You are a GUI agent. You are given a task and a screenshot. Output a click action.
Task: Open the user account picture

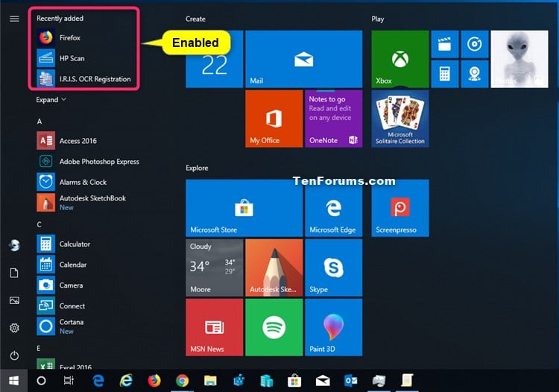tap(14, 245)
